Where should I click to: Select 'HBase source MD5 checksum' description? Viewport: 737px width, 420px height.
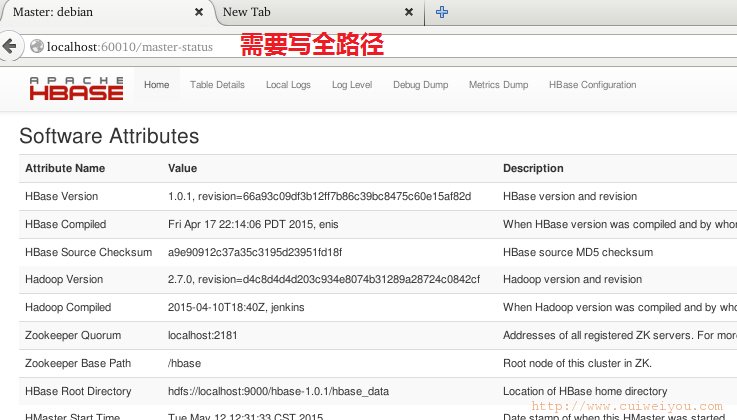(578, 252)
